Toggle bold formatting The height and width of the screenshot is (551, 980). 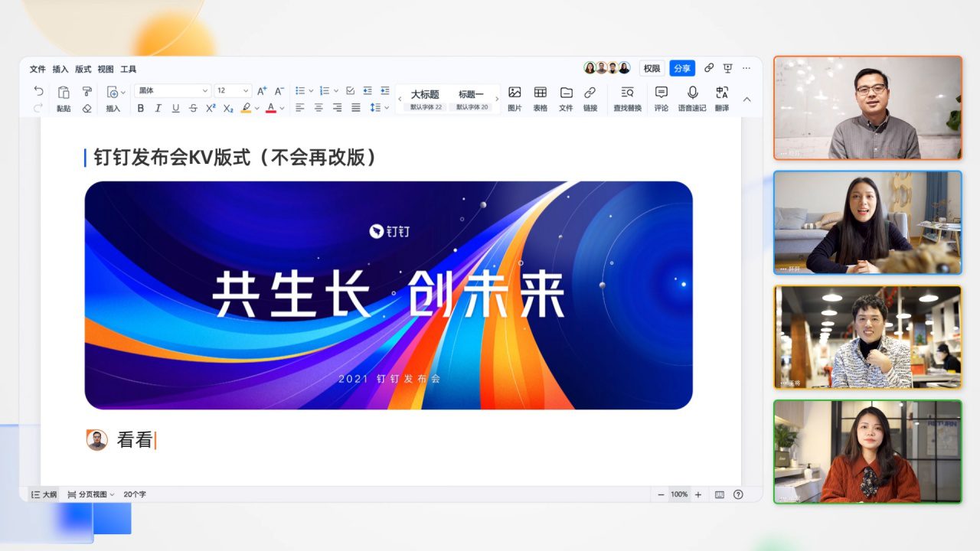coord(141,109)
